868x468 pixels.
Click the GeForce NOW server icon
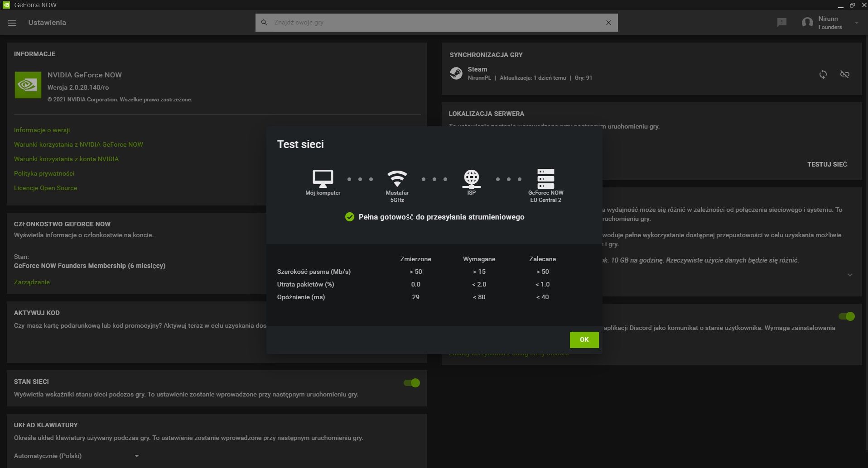click(545, 178)
